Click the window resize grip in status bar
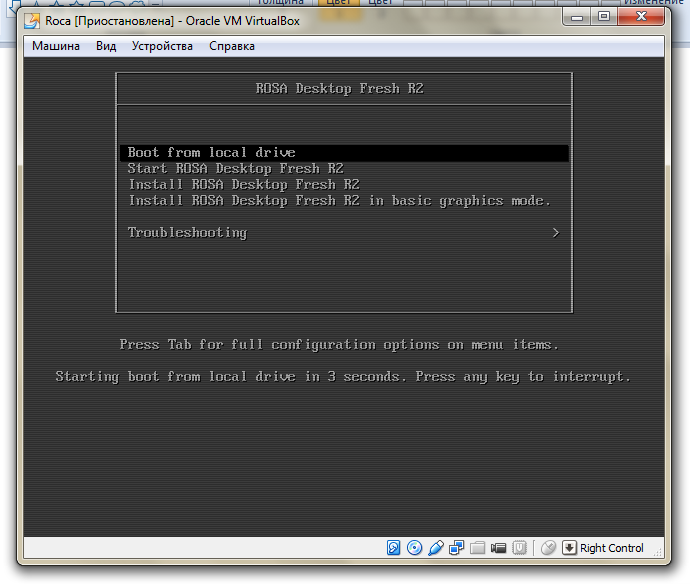This screenshot has width=690, height=584. pyautogui.click(x=658, y=553)
